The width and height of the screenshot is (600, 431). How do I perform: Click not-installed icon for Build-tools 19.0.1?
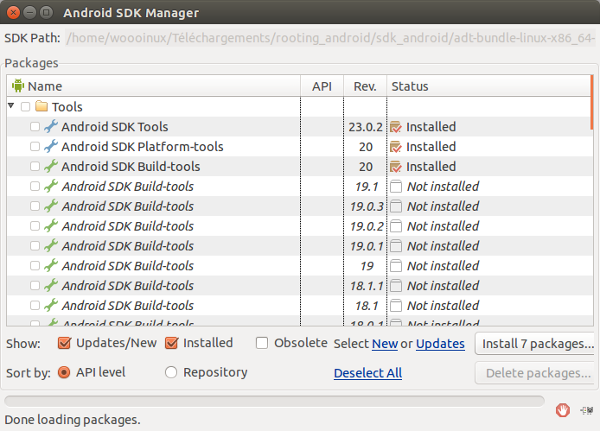396,246
